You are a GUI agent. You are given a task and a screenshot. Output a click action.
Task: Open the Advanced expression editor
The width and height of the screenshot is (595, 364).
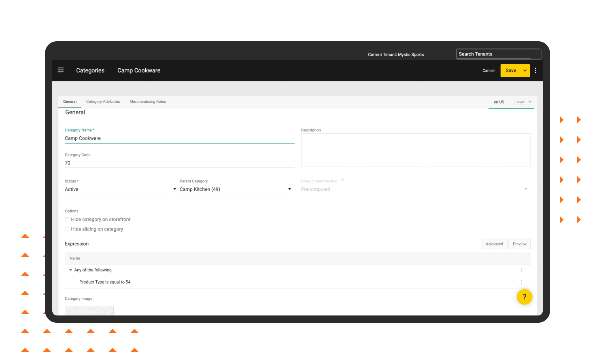[494, 244]
